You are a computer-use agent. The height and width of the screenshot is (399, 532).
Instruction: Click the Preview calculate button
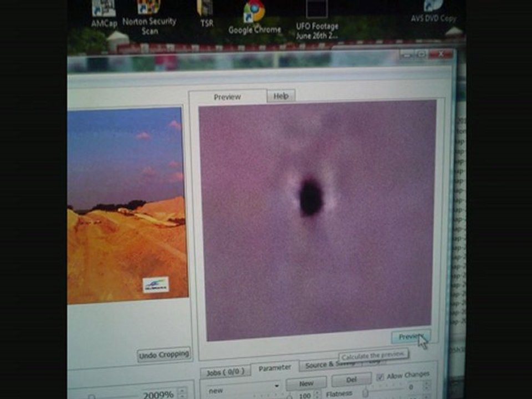click(x=411, y=336)
